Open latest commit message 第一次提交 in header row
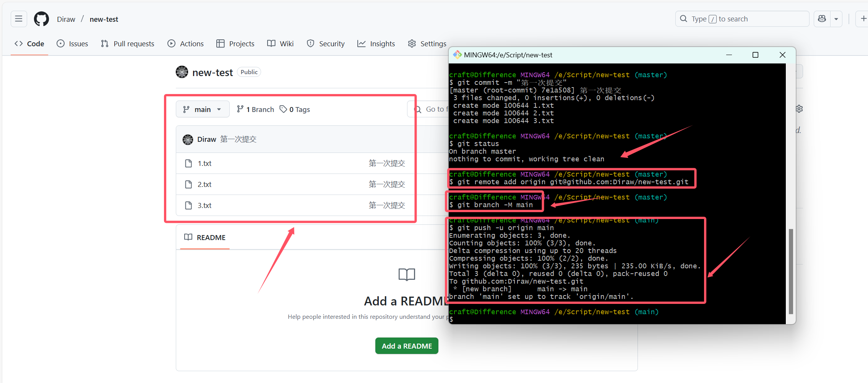The image size is (868, 383). click(x=238, y=139)
